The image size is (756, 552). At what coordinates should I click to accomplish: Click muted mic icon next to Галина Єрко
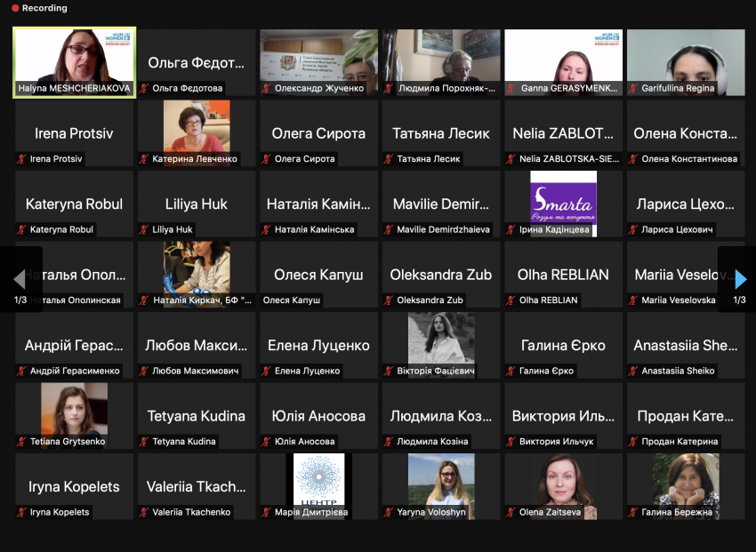(x=511, y=371)
